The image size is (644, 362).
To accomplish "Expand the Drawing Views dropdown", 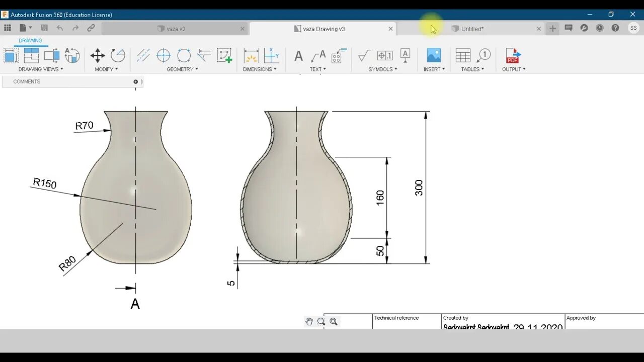I will point(41,69).
